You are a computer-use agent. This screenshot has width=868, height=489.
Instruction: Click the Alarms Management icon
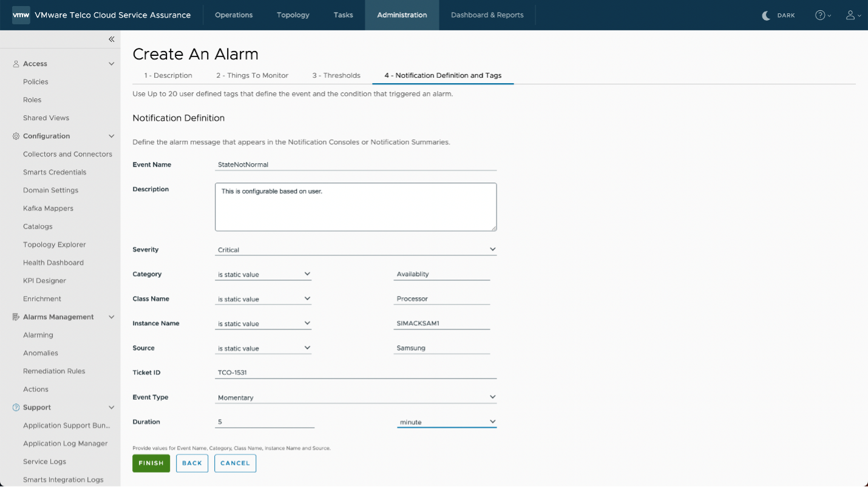tap(16, 317)
